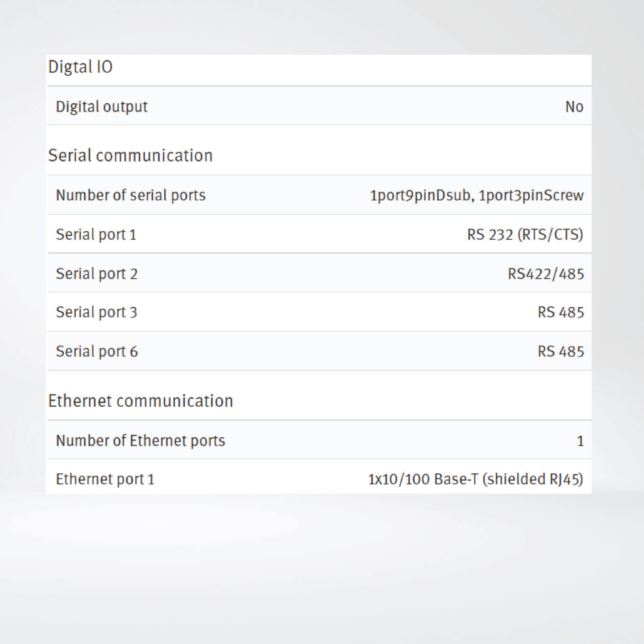Click the Digital output value No
Image resolution: width=644 pixels, height=644 pixels.
[574, 107]
